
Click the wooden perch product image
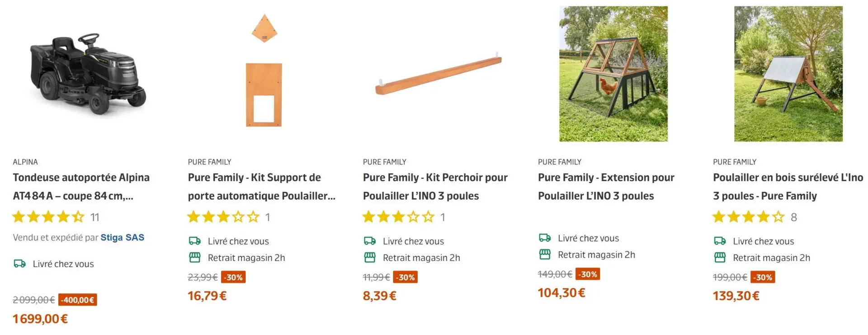tap(439, 74)
